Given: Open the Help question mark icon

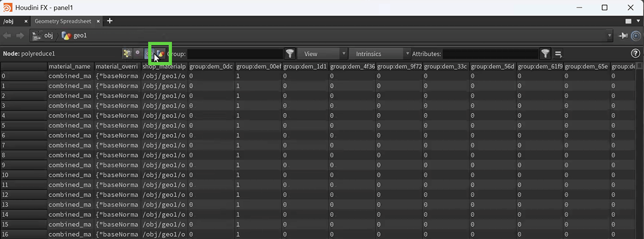Looking at the screenshot, I should 636,54.
